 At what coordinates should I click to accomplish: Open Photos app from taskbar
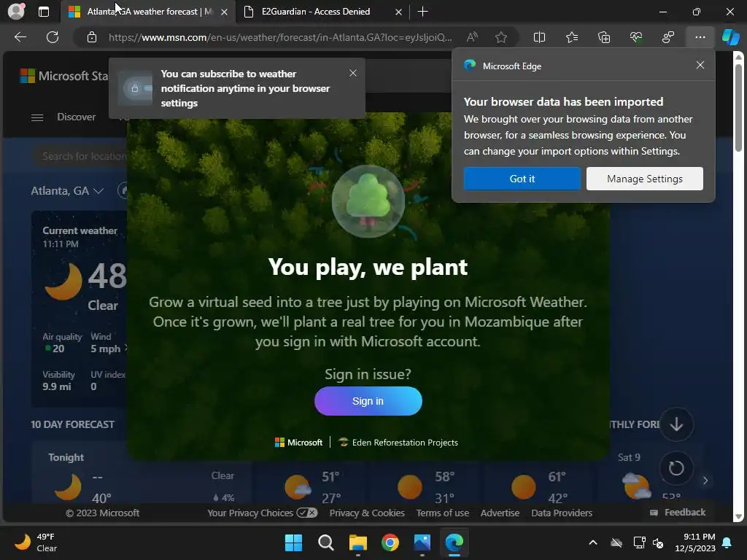[422, 542]
